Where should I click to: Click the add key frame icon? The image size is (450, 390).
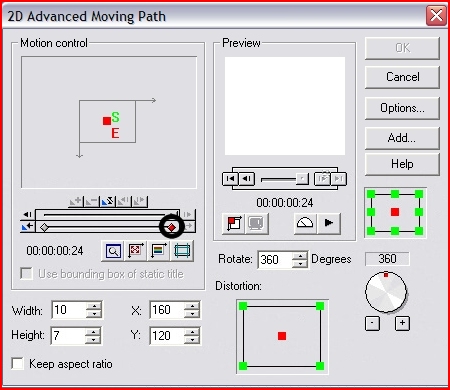[76, 201]
